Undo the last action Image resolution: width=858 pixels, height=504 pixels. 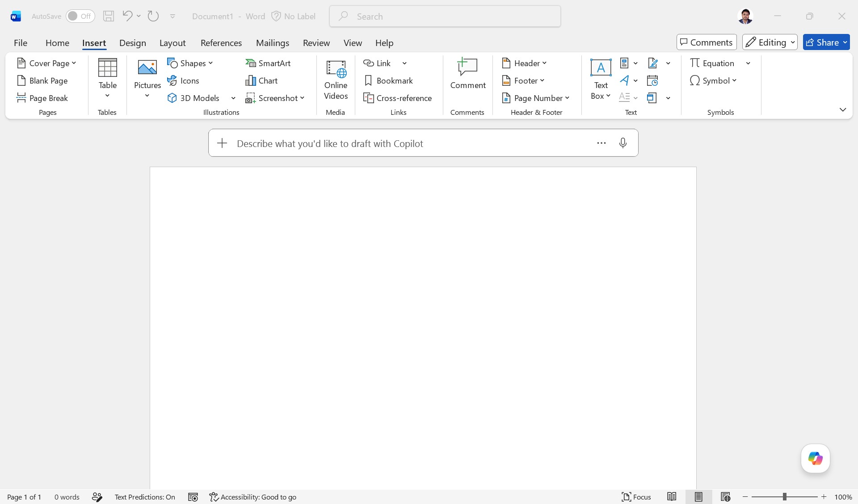click(x=127, y=16)
